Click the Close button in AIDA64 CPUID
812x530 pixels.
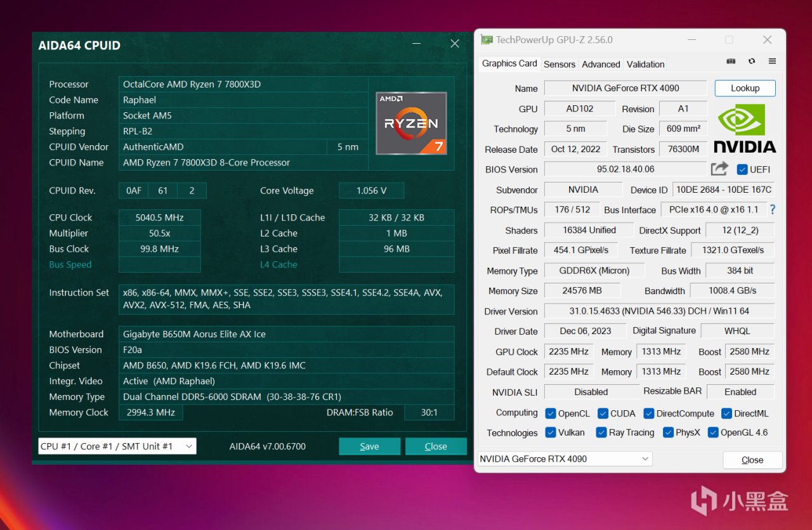tap(436, 446)
